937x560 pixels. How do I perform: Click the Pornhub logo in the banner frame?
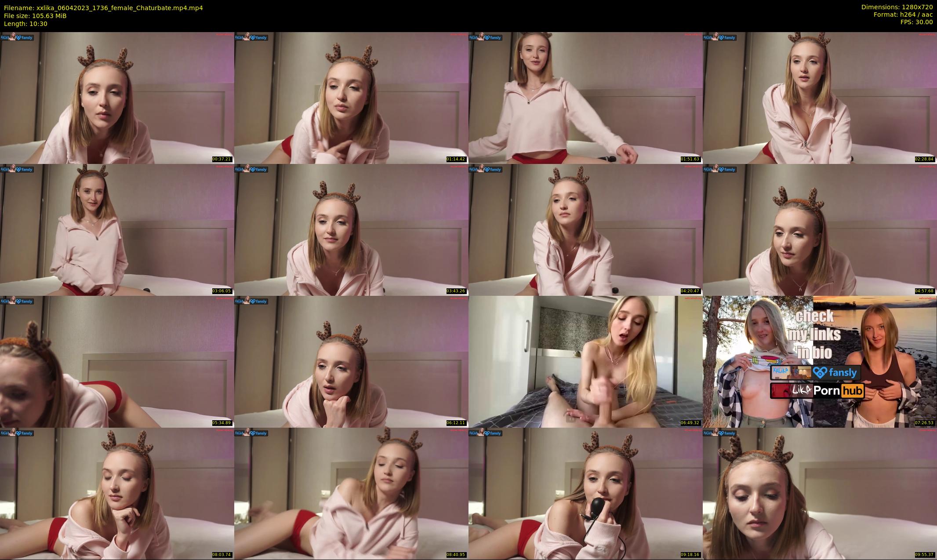pos(838,390)
